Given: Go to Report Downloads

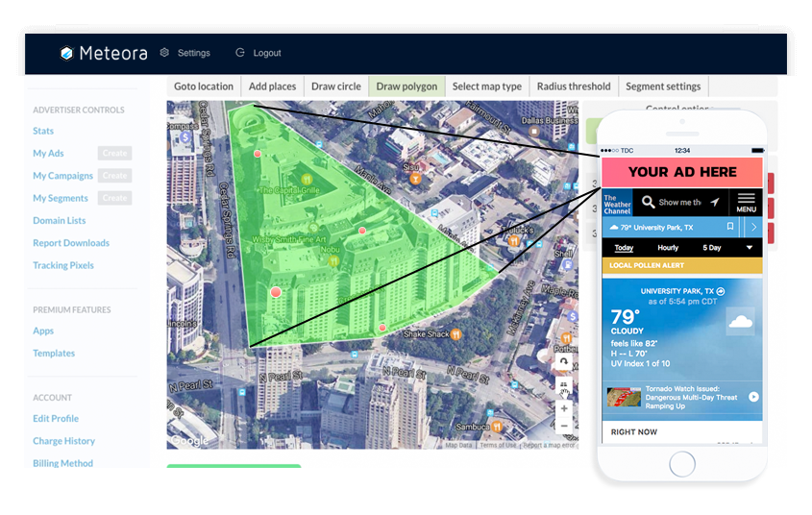Looking at the screenshot, I should pyautogui.click(x=71, y=243).
